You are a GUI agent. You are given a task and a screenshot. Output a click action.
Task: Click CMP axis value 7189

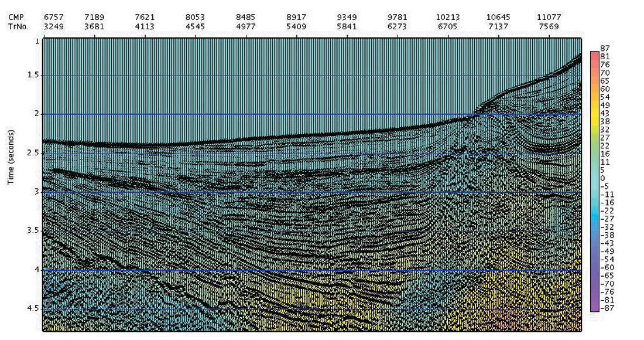[x=94, y=17]
